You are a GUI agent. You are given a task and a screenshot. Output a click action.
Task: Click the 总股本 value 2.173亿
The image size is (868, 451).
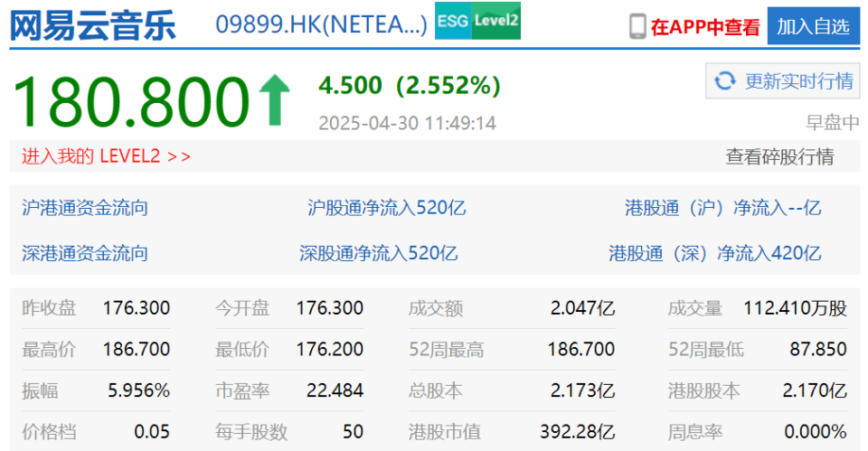tap(582, 390)
